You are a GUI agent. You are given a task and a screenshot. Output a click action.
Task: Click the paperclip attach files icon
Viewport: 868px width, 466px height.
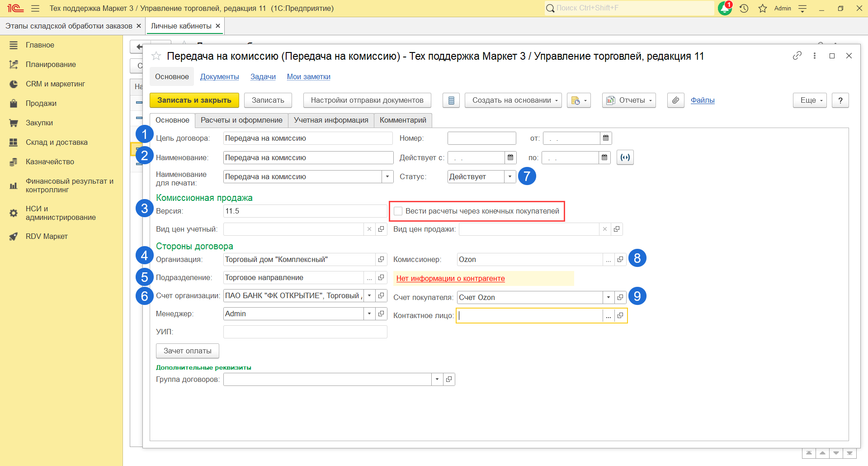coord(675,100)
